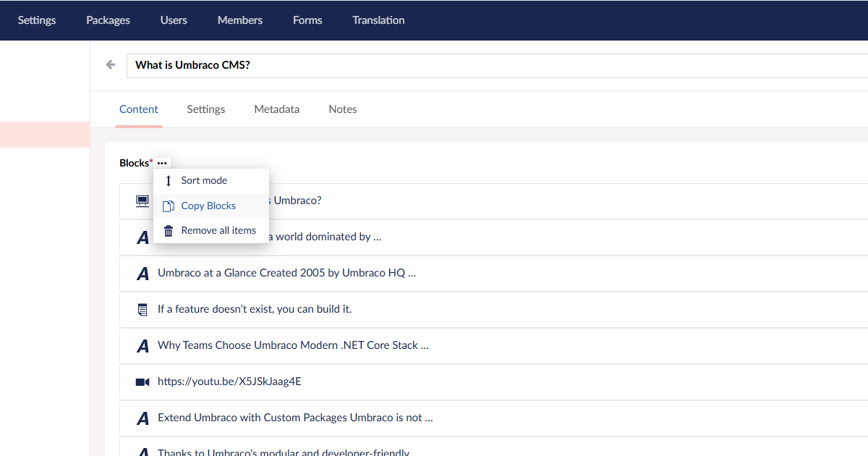Click the A icon beside Why Teams Choose Umbraco

click(x=142, y=345)
